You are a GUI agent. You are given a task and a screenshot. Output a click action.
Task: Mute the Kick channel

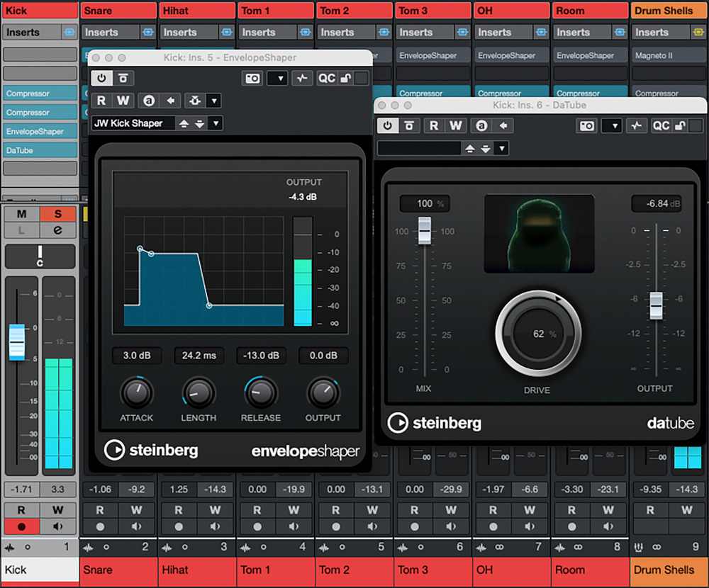pyautogui.click(x=22, y=214)
